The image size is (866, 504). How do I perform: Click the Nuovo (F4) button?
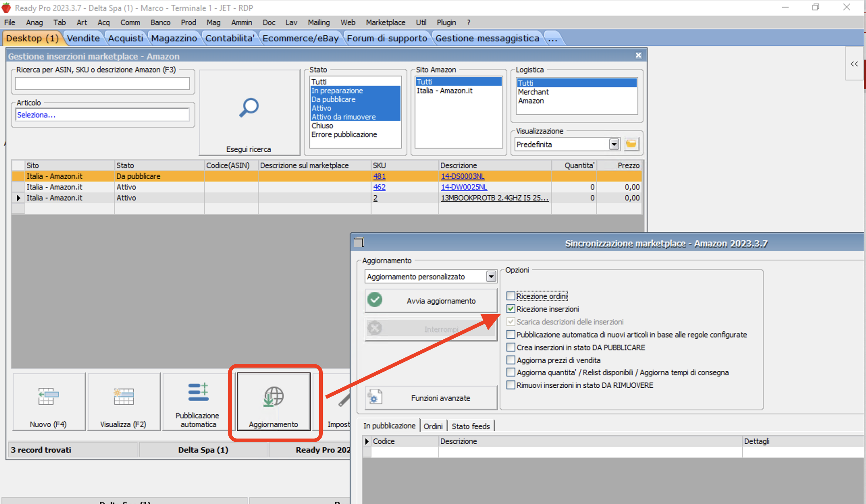pos(48,402)
